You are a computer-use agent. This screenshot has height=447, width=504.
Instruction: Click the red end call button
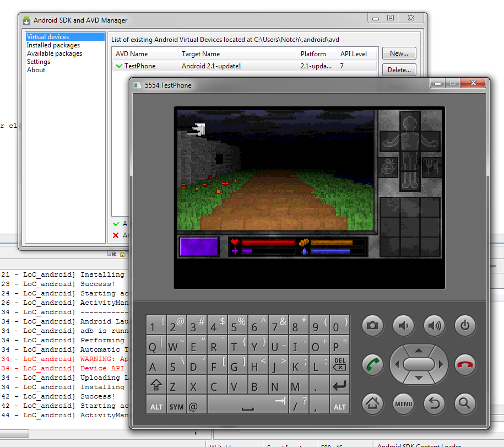(465, 365)
